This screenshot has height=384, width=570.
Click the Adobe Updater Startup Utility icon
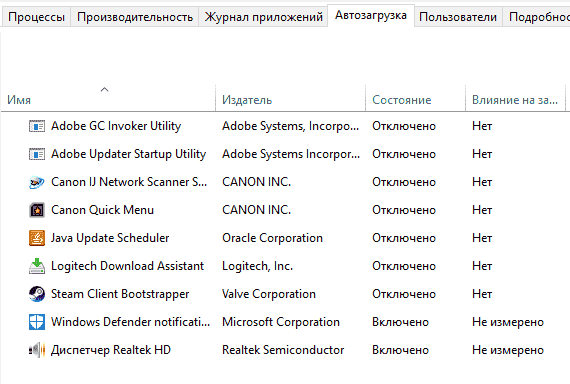tap(37, 154)
